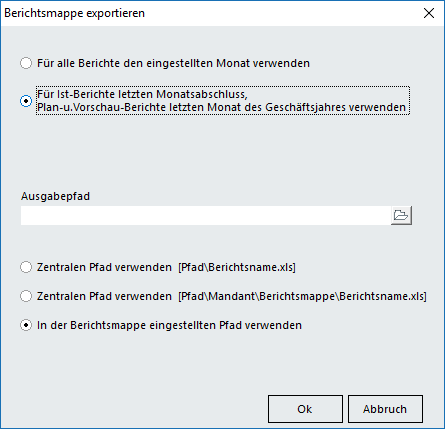Screen dimensions: 446x430
Task: Select Zentralen Pfad [Pfad\Berichtsname.xls] radio option
Action: coord(26,267)
